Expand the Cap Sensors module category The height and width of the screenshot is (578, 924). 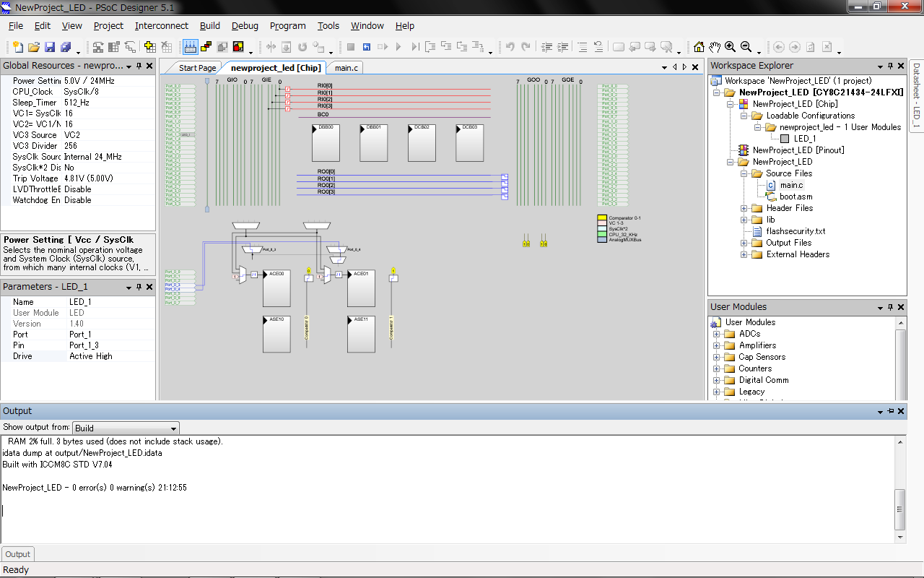pos(716,357)
